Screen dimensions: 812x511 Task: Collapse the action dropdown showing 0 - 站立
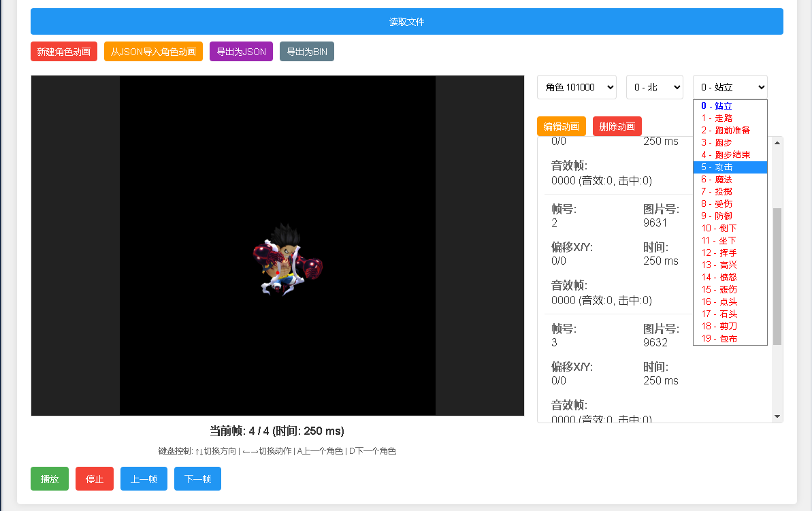tap(730, 87)
